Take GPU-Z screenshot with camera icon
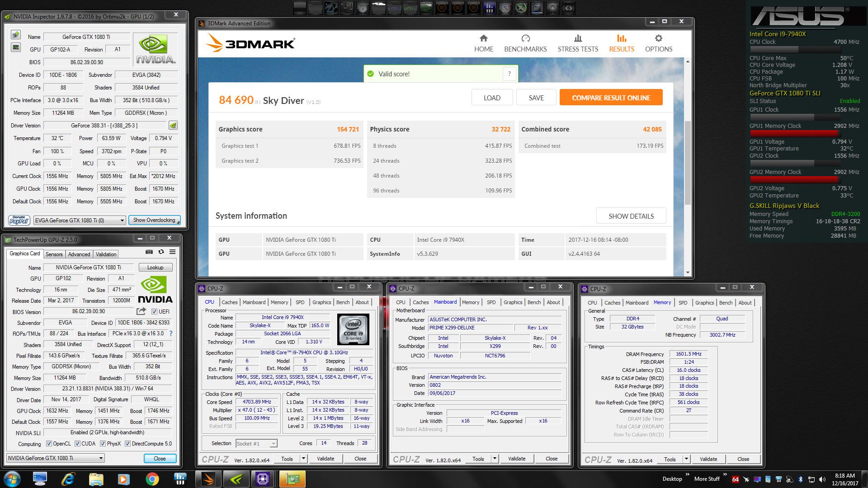Screen dimensions: 868x488 click(149, 252)
